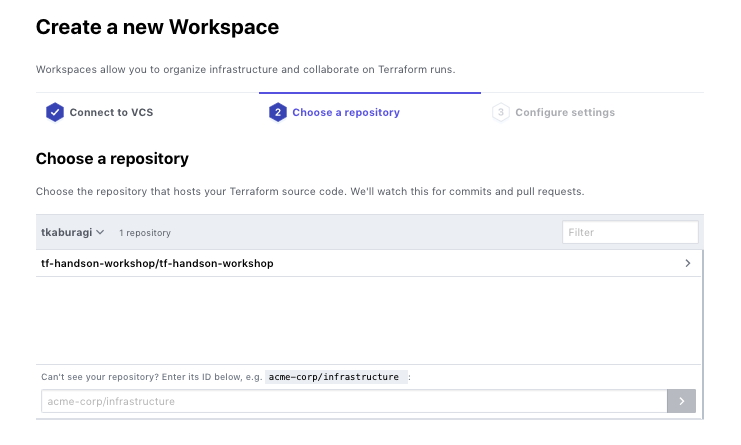Screen dimensions: 741x445
Task: Click the "Choose the repository that hosts" description
Action: pyautogui.click(x=310, y=190)
